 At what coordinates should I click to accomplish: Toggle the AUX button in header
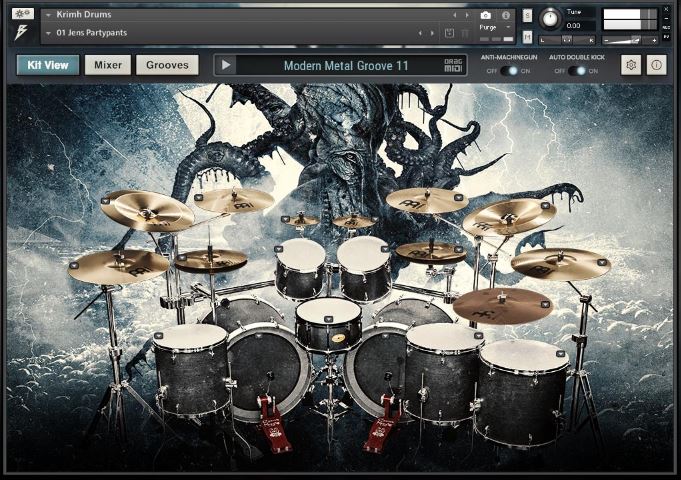666,27
